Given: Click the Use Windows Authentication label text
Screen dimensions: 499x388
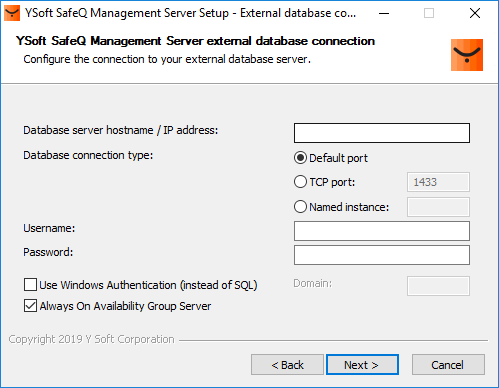Looking at the screenshot, I should pyautogui.click(x=148, y=285).
